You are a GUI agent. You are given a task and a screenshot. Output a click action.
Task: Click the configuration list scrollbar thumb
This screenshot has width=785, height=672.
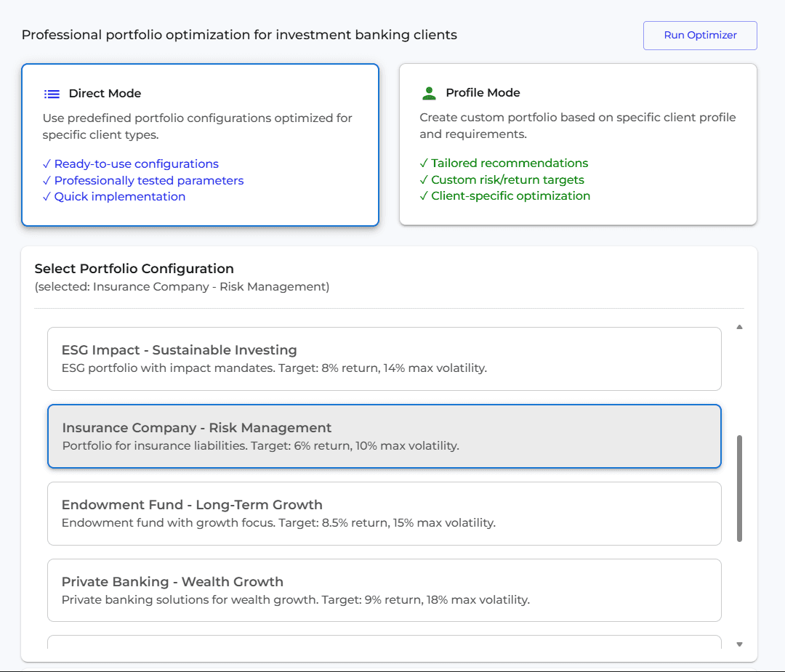pyautogui.click(x=738, y=487)
